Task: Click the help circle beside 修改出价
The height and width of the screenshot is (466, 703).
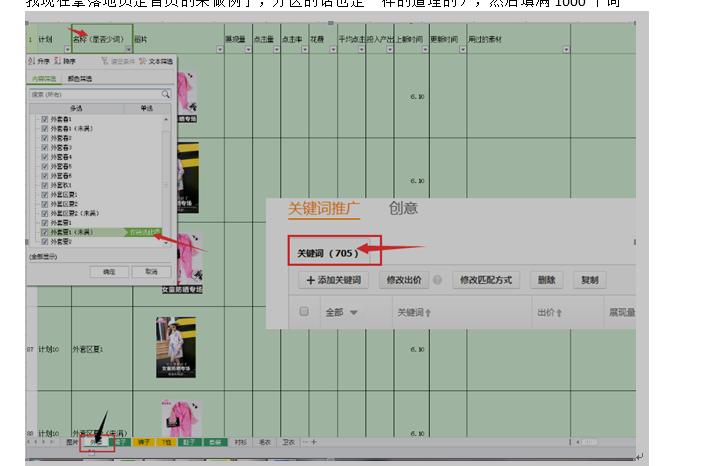Action: 437,280
